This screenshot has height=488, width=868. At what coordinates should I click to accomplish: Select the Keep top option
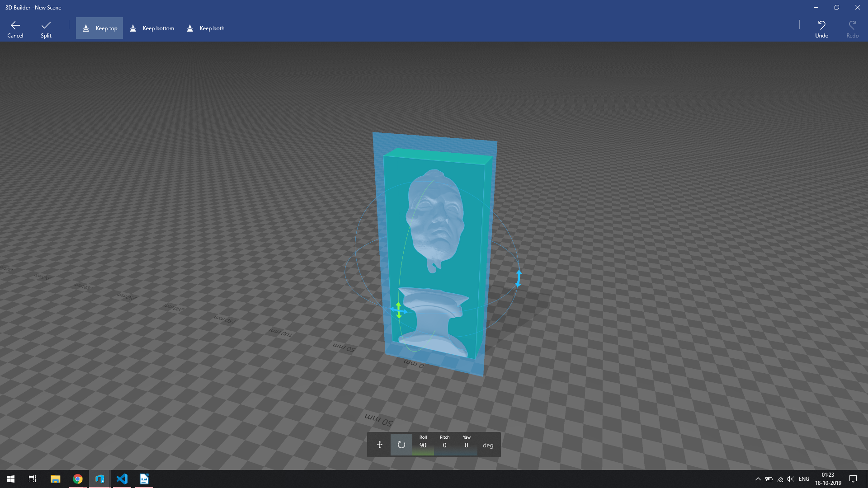99,28
